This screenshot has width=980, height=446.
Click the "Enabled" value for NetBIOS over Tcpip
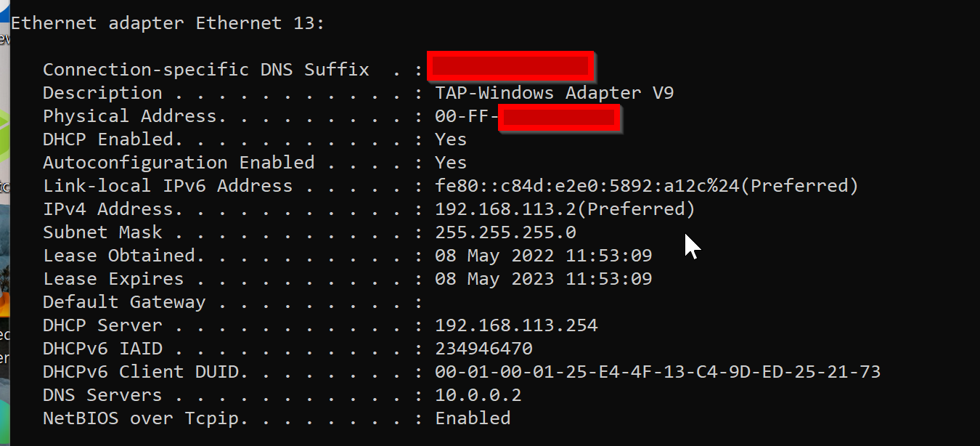[473, 418]
